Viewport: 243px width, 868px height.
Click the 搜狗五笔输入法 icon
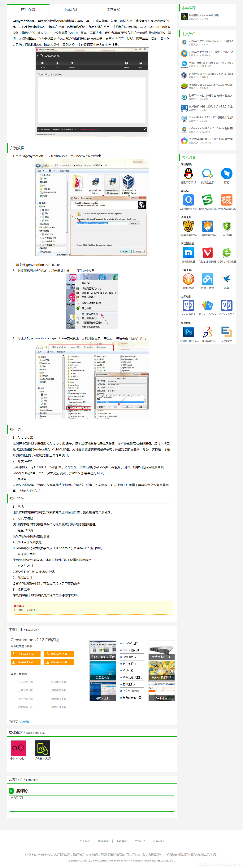point(207,200)
